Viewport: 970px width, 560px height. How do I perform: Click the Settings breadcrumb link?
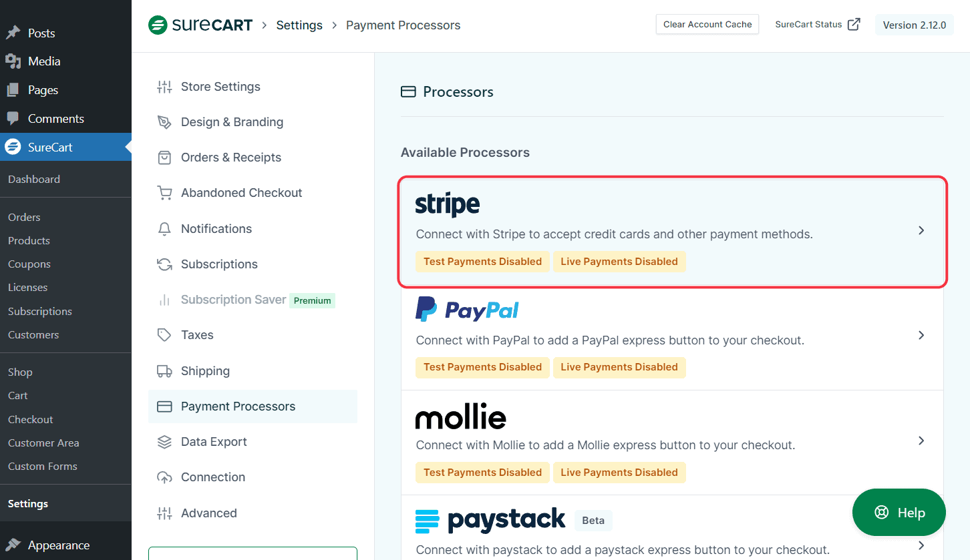pos(299,25)
